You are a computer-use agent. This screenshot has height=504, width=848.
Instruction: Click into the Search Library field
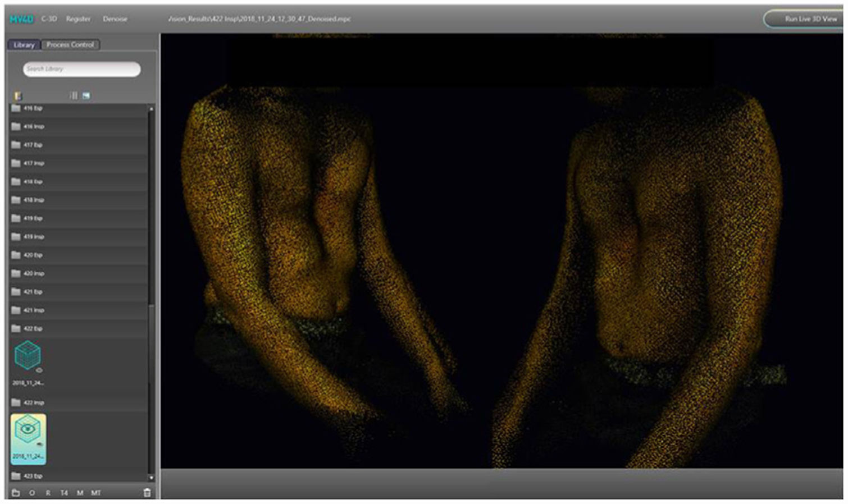coord(81,69)
